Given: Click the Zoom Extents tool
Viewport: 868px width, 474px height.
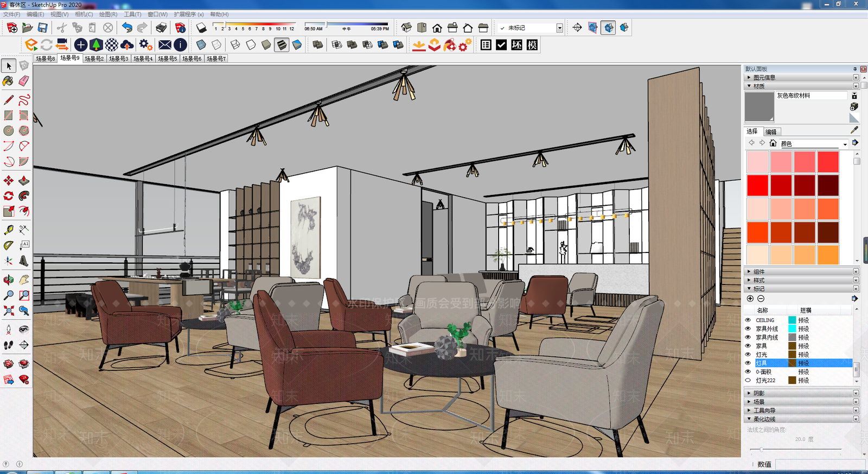Looking at the screenshot, I should coord(9,311).
